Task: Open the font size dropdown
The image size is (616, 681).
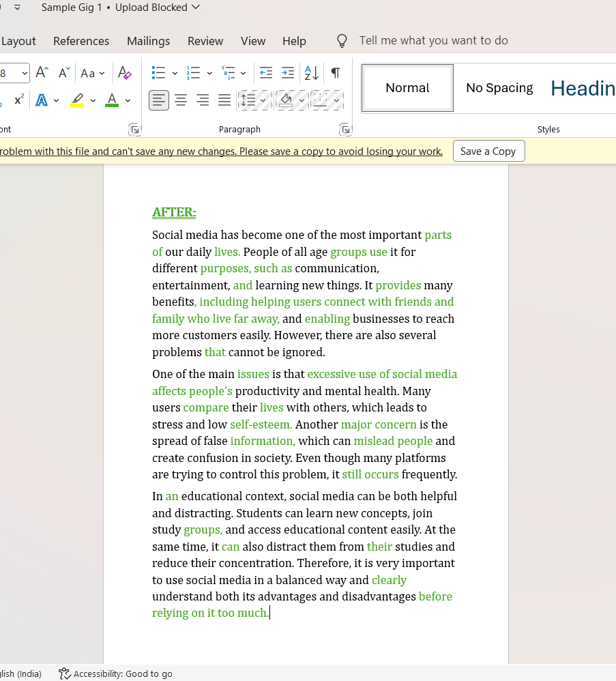Action: click(x=25, y=73)
